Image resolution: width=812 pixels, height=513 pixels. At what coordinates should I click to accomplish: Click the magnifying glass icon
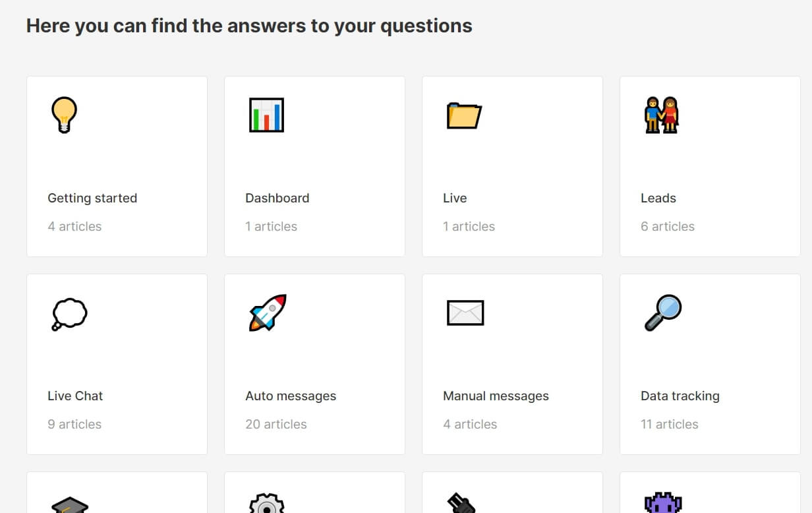(x=662, y=313)
